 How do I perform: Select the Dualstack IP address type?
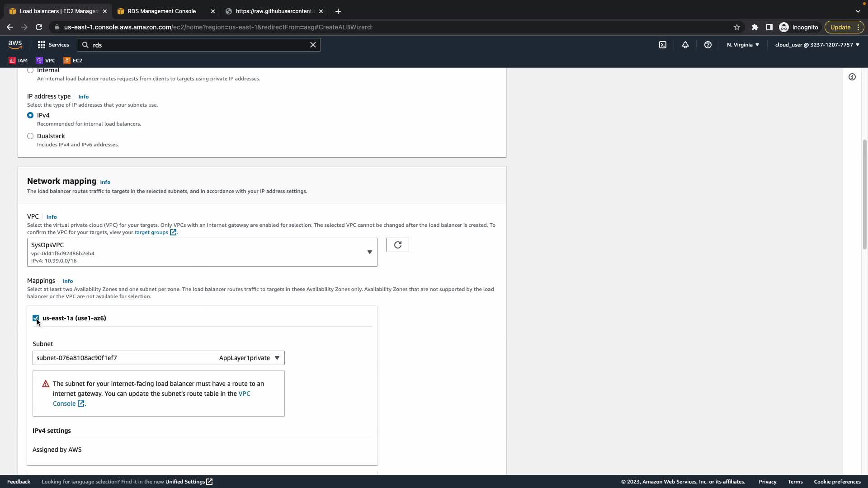tap(30, 136)
